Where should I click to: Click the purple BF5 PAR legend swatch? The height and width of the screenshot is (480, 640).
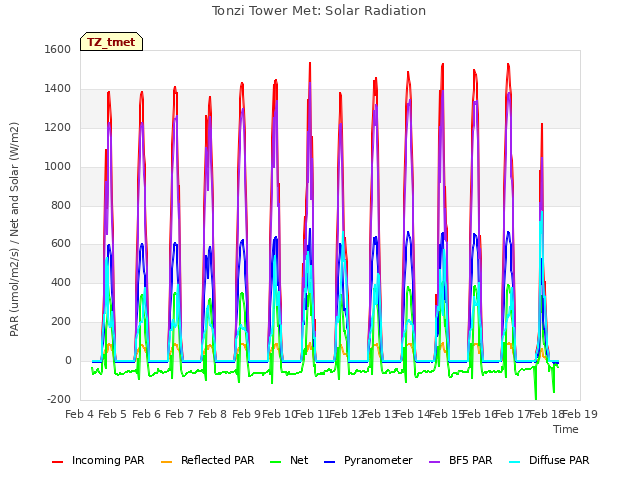435,461
